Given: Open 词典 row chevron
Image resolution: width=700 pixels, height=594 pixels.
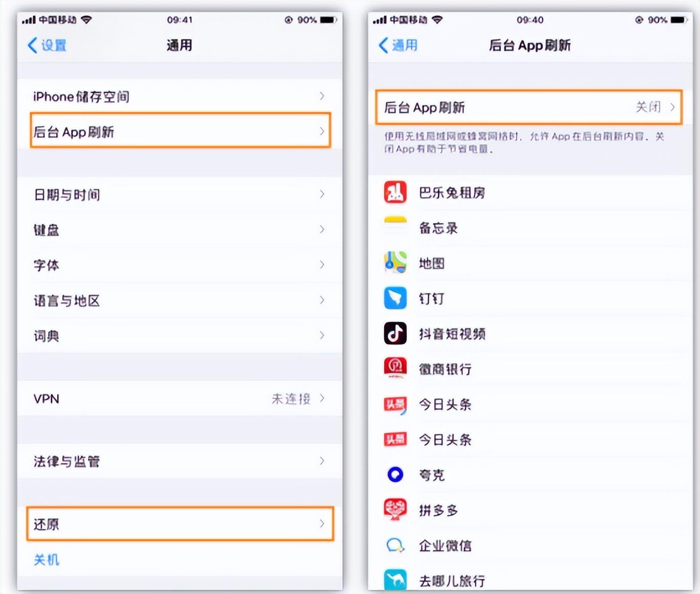Looking at the screenshot, I should click(x=322, y=335).
